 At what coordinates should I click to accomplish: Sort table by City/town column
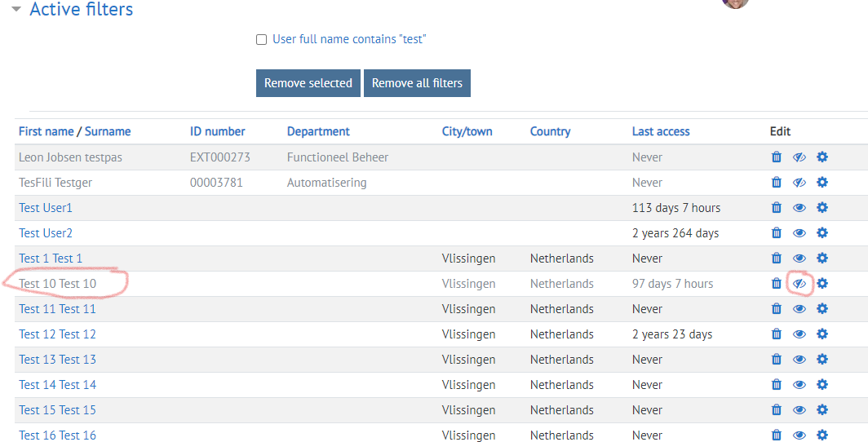tap(467, 131)
